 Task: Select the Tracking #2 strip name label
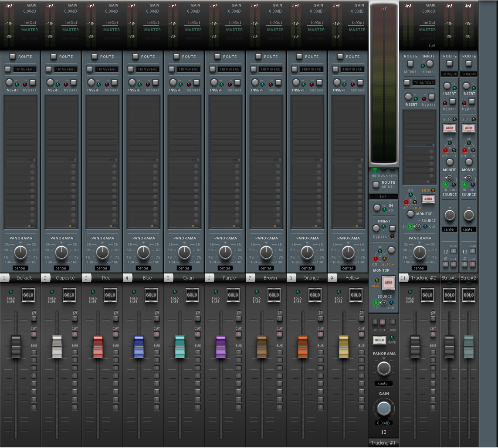[423, 278]
